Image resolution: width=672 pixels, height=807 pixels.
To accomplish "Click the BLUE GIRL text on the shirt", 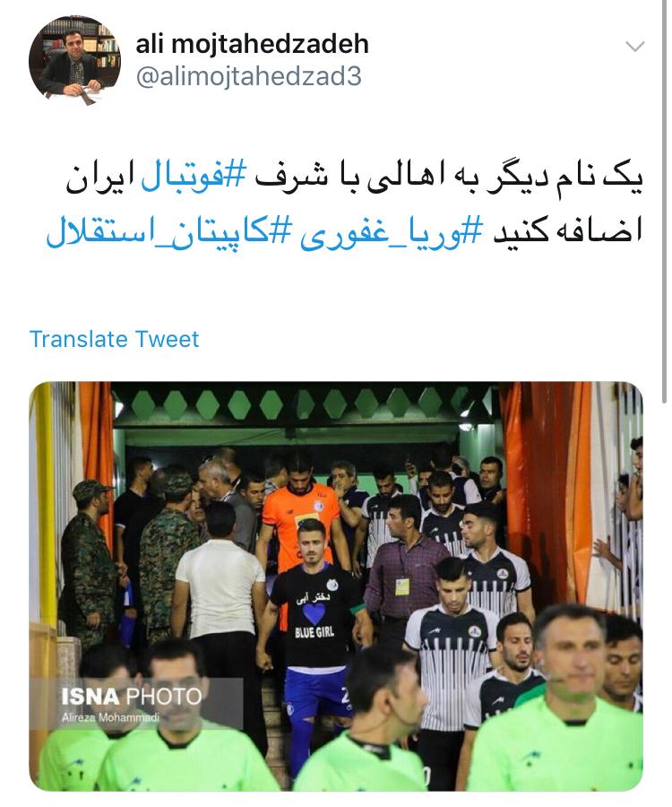I will point(314,632).
